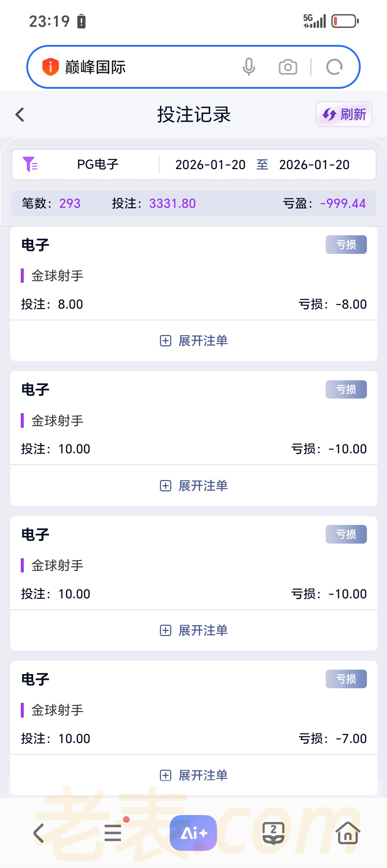The image size is (387, 868).
Task: Tap the orange security shield icon
Action: coord(50,67)
